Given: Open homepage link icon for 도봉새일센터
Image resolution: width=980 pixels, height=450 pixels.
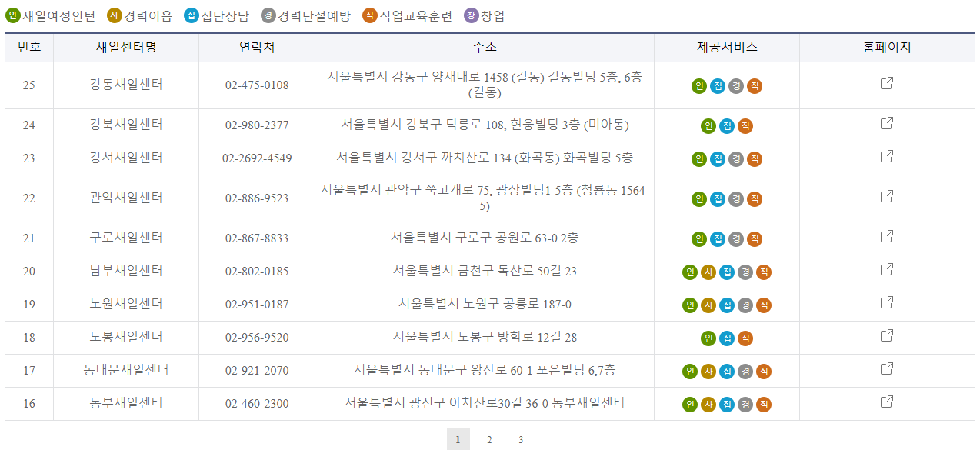Looking at the screenshot, I should click(886, 335).
